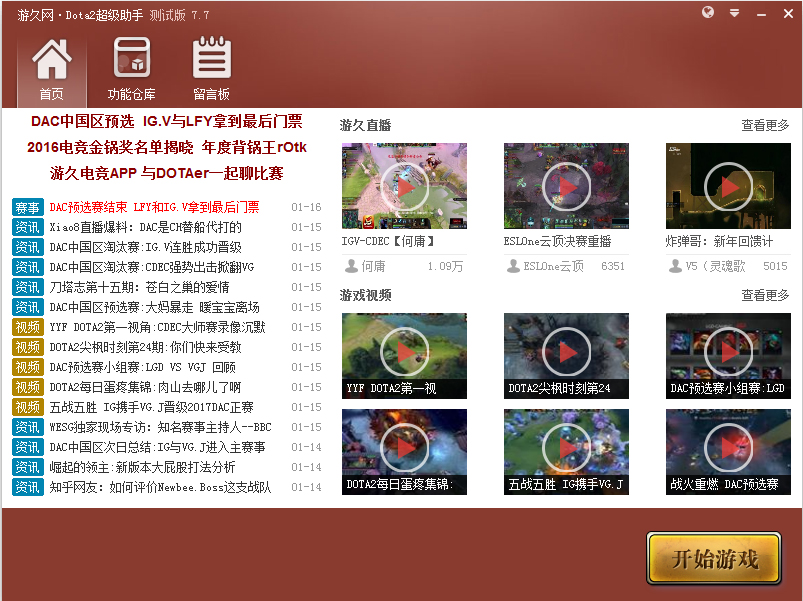
Task: Click streamer avatar icon beside ESLOne云顶
Action: click(x=513, y=266)
